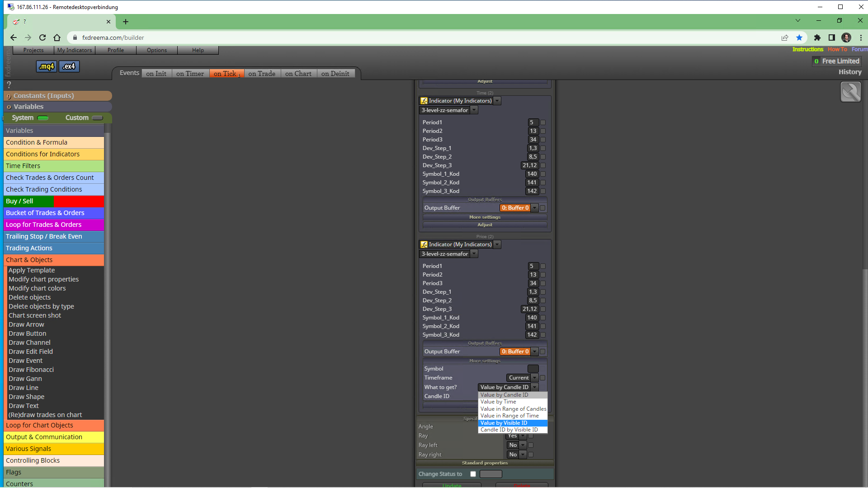The image size is (868, 488).
Task: Bookmark page with the star icon
Action: 799,38
